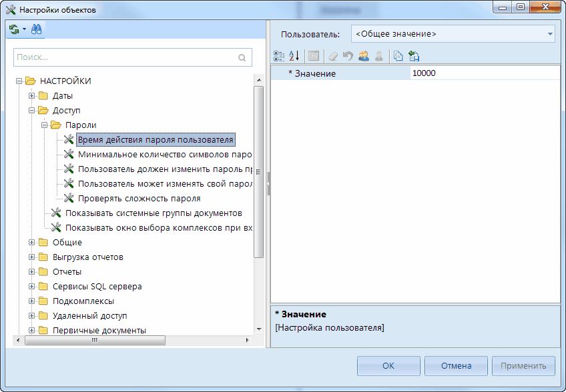Click the copy pages icon

point(398,56)
